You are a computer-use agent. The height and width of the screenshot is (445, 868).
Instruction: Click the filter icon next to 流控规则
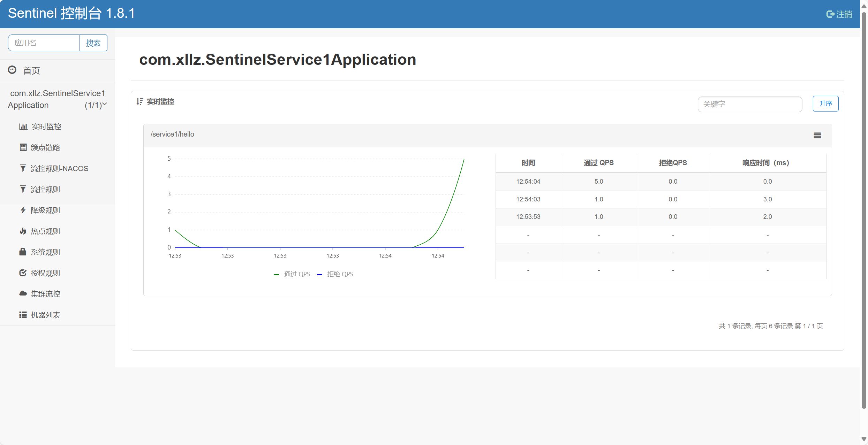(23, 189)
